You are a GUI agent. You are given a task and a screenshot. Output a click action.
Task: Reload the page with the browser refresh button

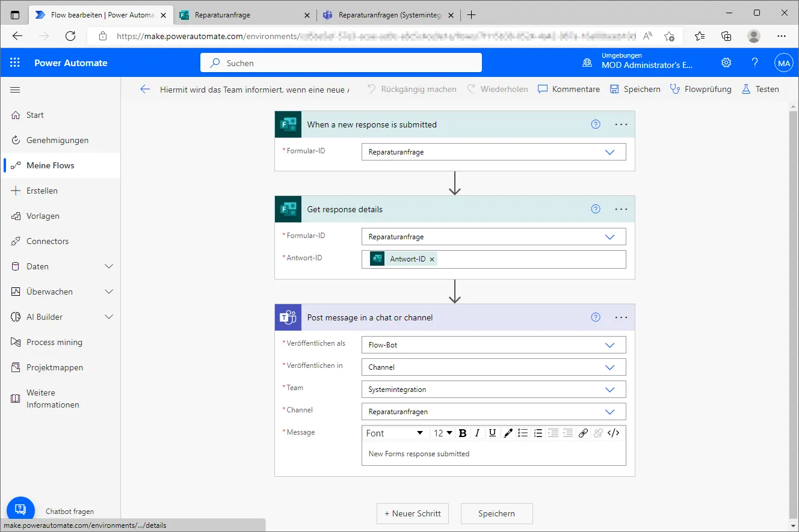[70, 36]
